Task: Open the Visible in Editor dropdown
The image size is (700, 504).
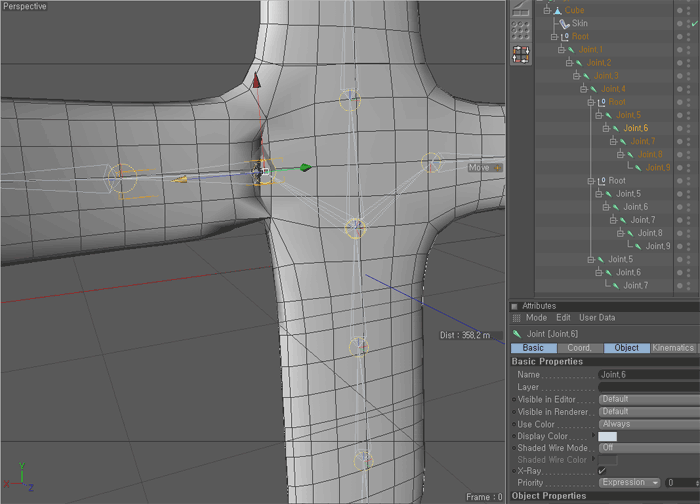Action: coord(648,399)
